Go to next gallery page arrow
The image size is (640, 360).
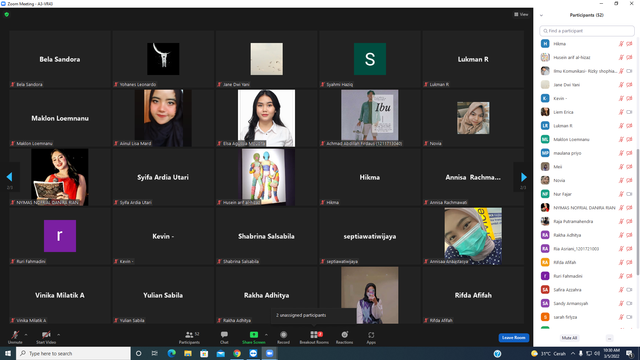(524, 177)
